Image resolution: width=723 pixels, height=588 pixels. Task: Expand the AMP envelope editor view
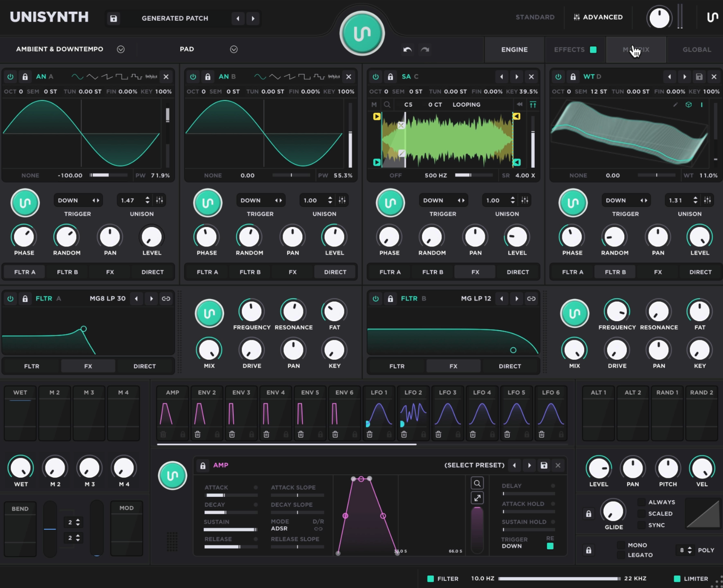pyautogui.click(x=477, y=498)
